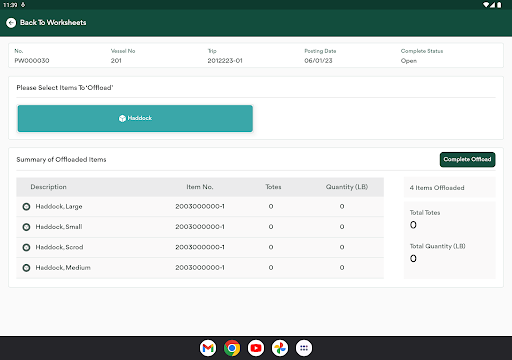
Task: Click the 'Summary of Offloaded Items' heading
Action: coord(61,159)
